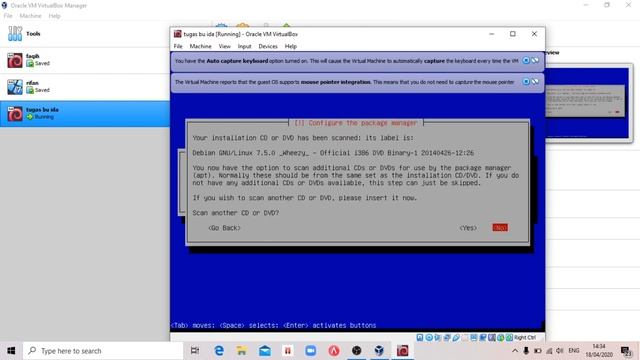Click battery icon in system tray

click(538, 351)
